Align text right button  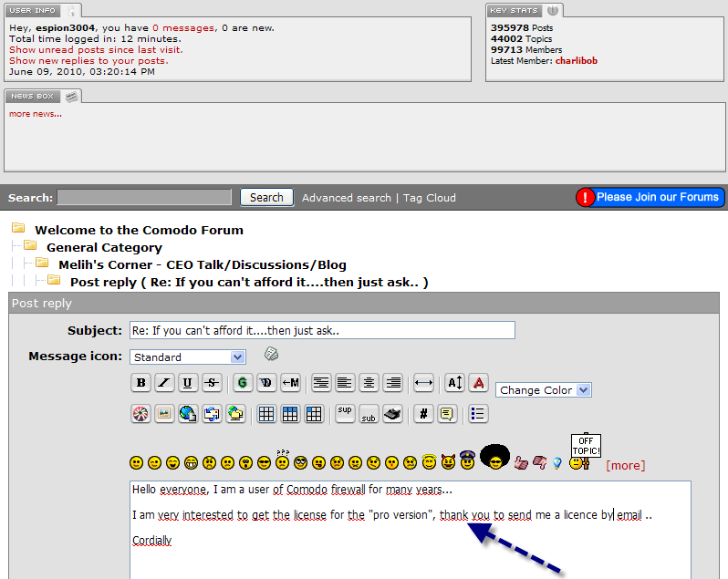coord(393,383)
